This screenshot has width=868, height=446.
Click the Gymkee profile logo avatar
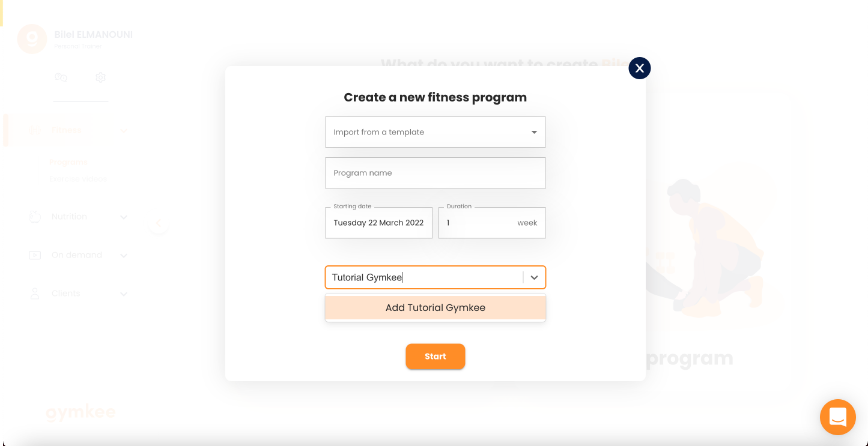(32, 39)
